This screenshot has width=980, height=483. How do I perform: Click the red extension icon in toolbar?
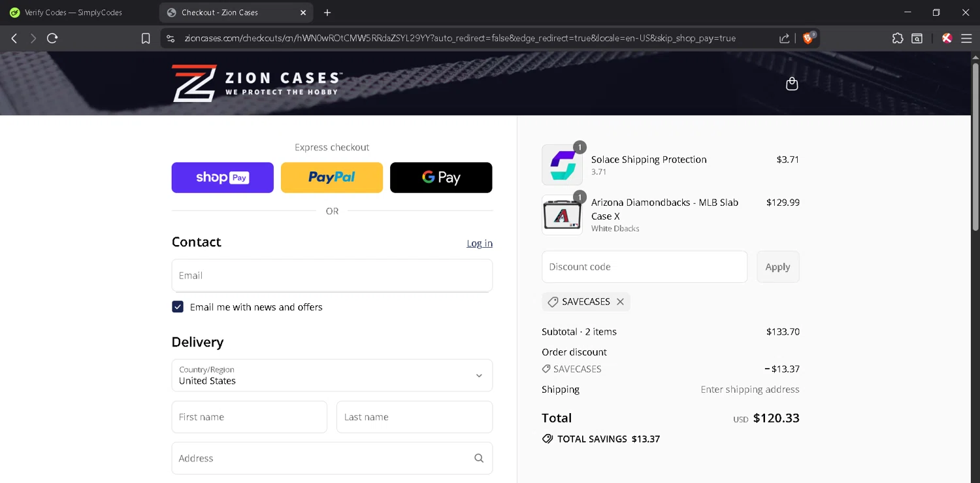pyautogui.click(x=947, y=39)
